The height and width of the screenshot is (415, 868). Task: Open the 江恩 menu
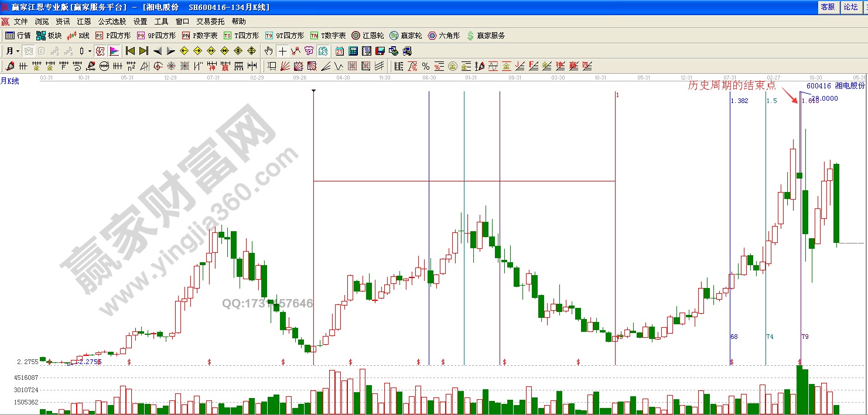click(x=84, y=21)
